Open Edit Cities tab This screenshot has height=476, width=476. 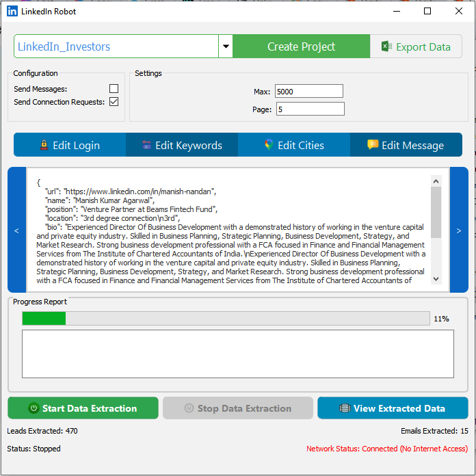294,145
